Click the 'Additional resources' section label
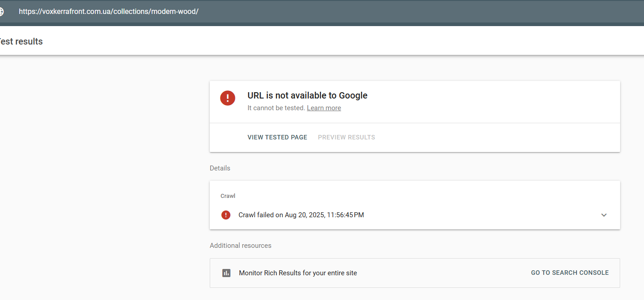The width and height of the screenshot is (644, 300). [240, 246]
